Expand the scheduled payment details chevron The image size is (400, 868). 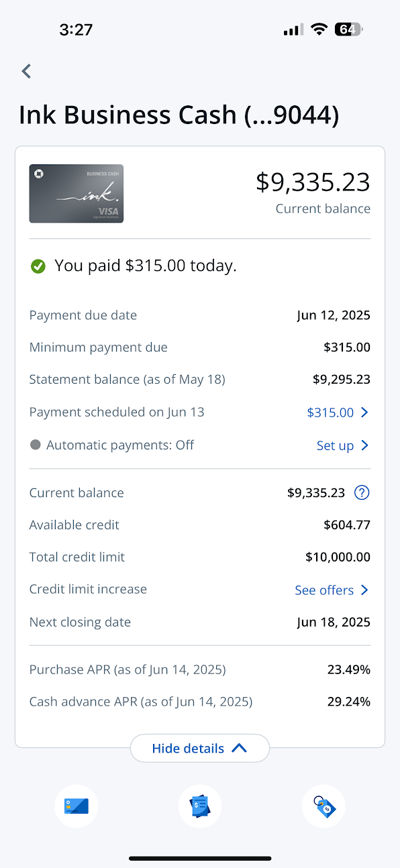(364, 412)
